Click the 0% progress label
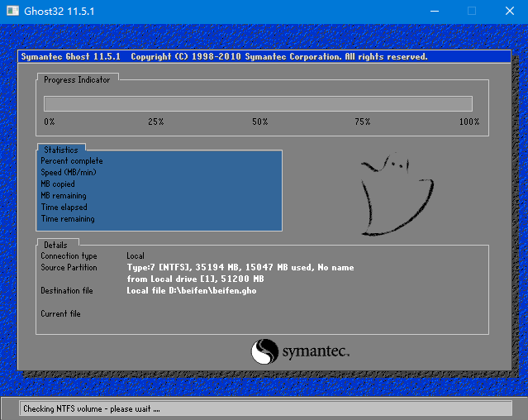This screenshot has height=420, width=528. (x=50, y=122)
